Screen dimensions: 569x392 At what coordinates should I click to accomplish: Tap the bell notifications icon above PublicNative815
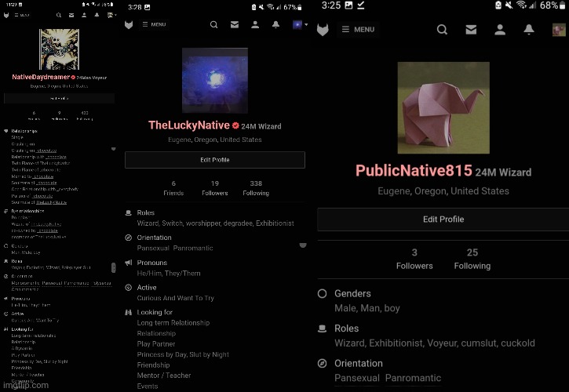point(529,30)
